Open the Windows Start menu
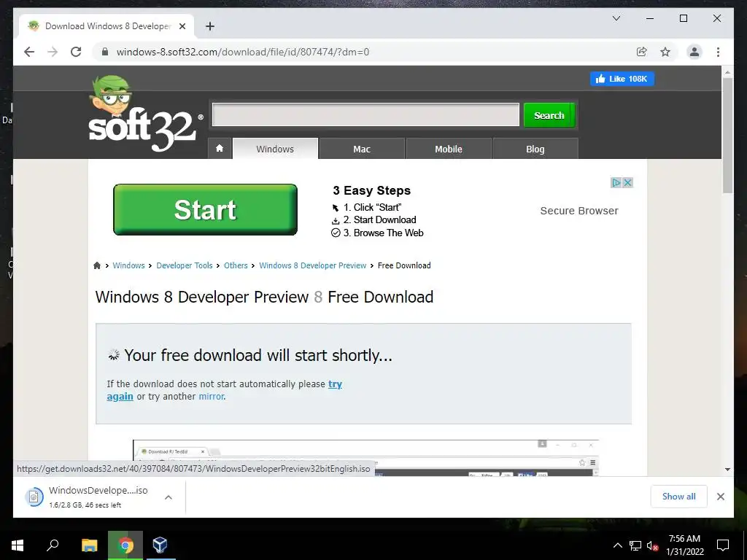Viewport: 747px width, 560px height. coord(18,545)
